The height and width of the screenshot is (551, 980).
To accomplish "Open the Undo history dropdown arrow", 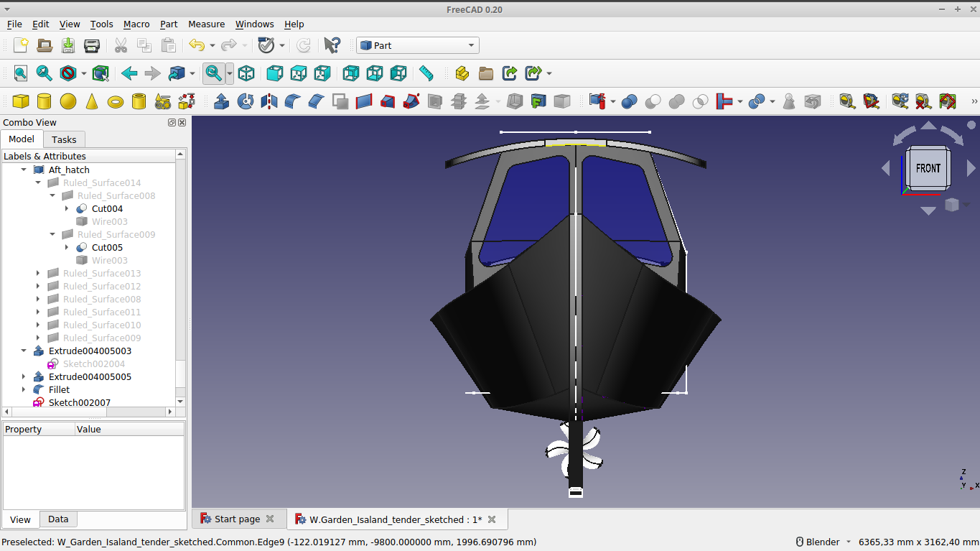I will click(x=213, y=45).
